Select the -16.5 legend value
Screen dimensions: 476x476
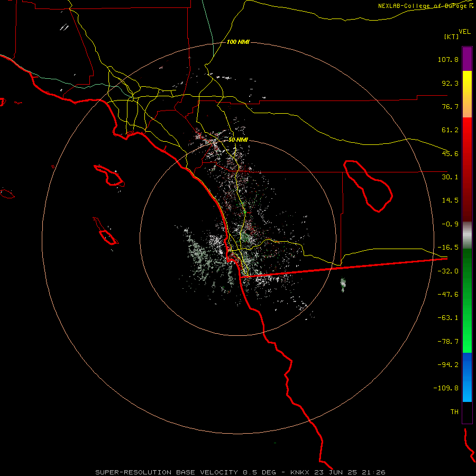(x=448, y=248)
